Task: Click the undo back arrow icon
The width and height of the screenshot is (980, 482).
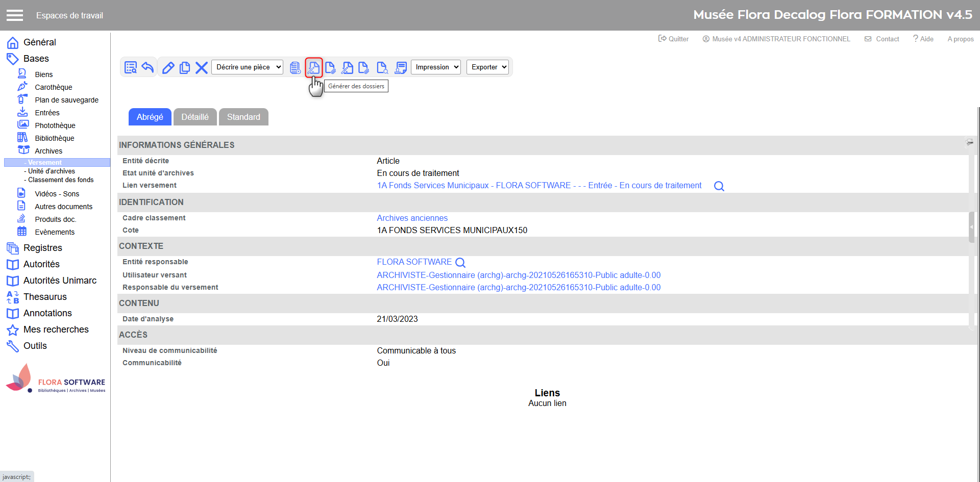Action: (148, 67)
